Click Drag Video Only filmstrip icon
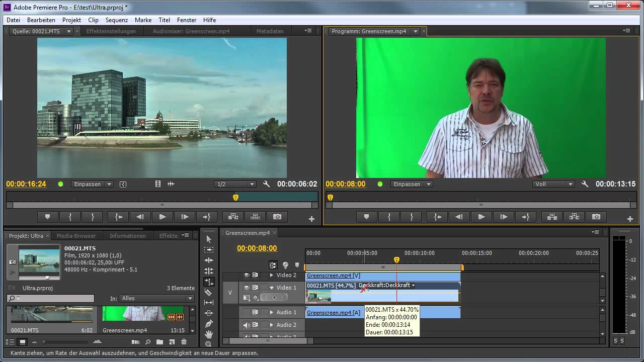 pos(158,184)
